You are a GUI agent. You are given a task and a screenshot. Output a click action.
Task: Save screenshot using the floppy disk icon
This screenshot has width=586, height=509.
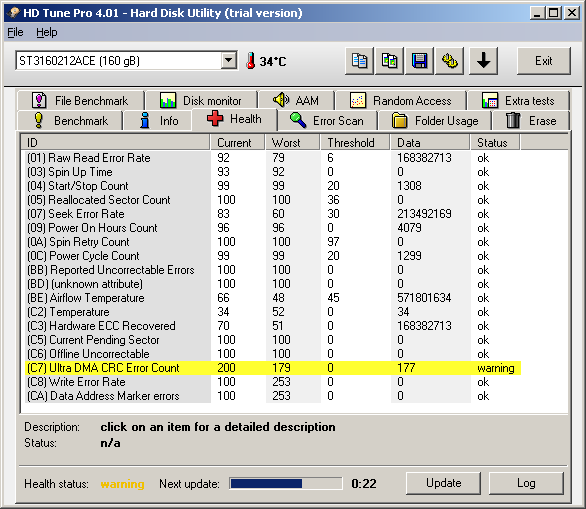click(x=419, y=61)
